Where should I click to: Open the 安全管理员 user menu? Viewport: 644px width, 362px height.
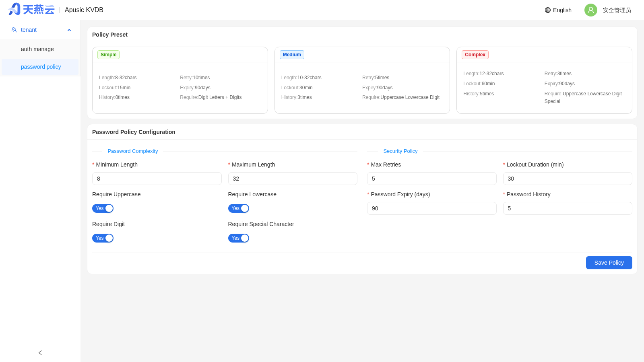[617, 10]
